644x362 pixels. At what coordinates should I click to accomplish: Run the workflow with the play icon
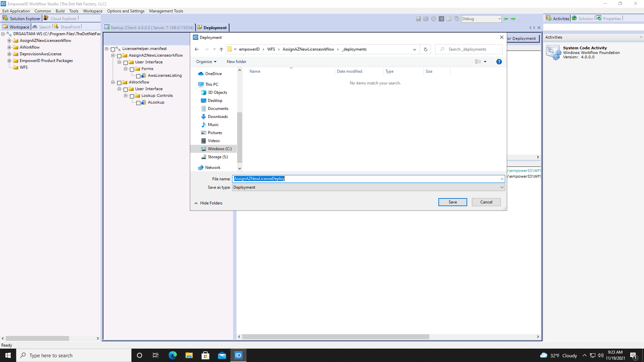click(434, 19)
